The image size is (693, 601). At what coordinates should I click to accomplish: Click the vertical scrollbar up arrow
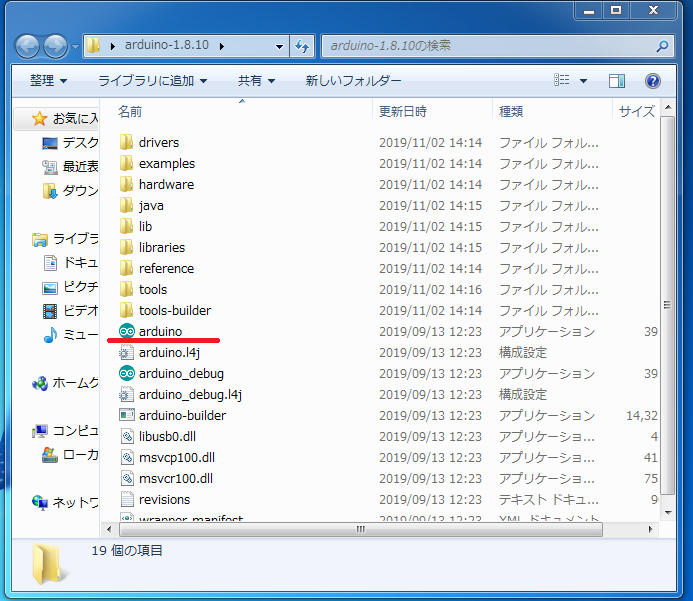(x=668, y=107)
